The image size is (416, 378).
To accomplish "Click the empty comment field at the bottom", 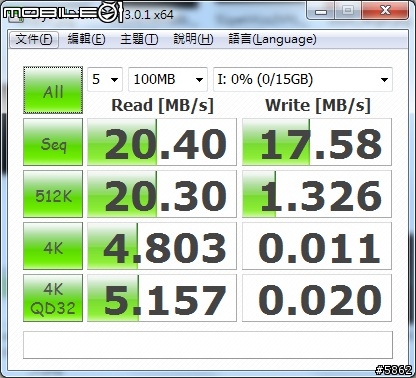I will click(x=208, y=345).
